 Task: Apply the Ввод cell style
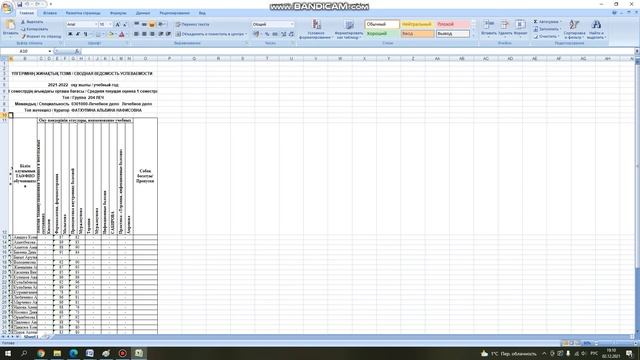coord(417,34)
